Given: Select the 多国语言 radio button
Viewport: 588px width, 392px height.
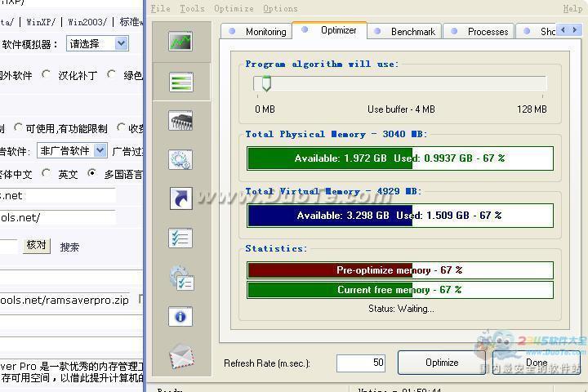Looking at the screenshot, I should pyautogui.click(x=92, y=173).
